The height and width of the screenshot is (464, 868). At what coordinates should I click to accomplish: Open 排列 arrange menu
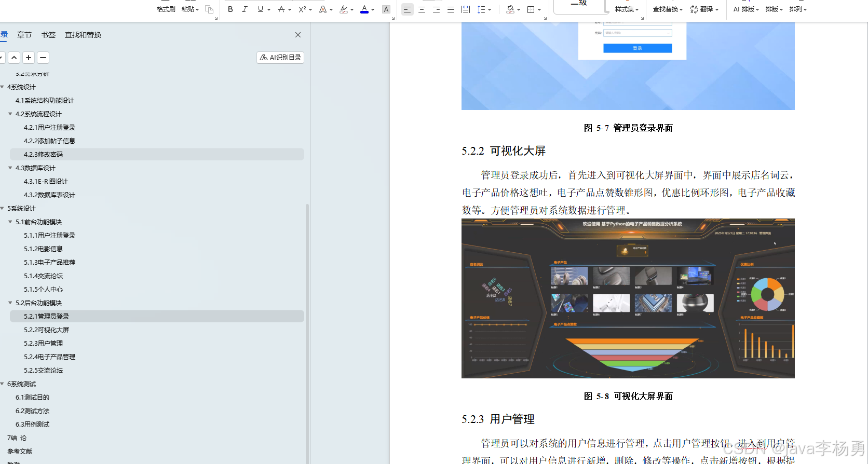[x=798, y=9]
